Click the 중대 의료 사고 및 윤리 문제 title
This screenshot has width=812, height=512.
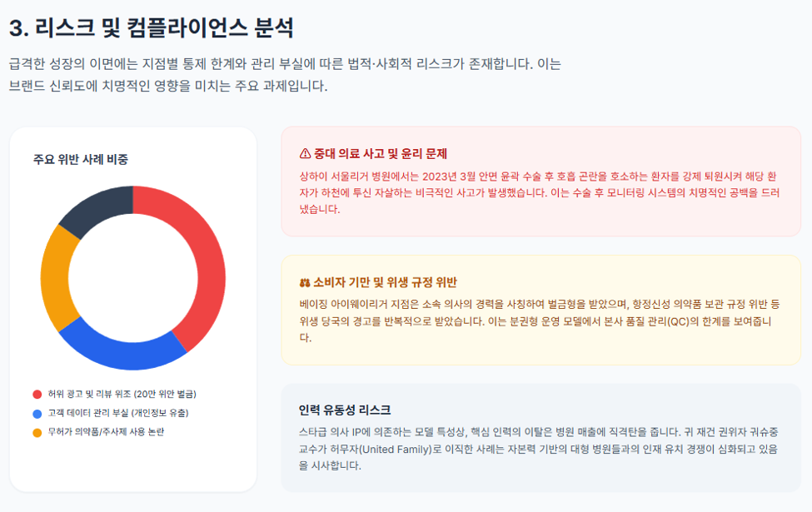click(380, 154)
